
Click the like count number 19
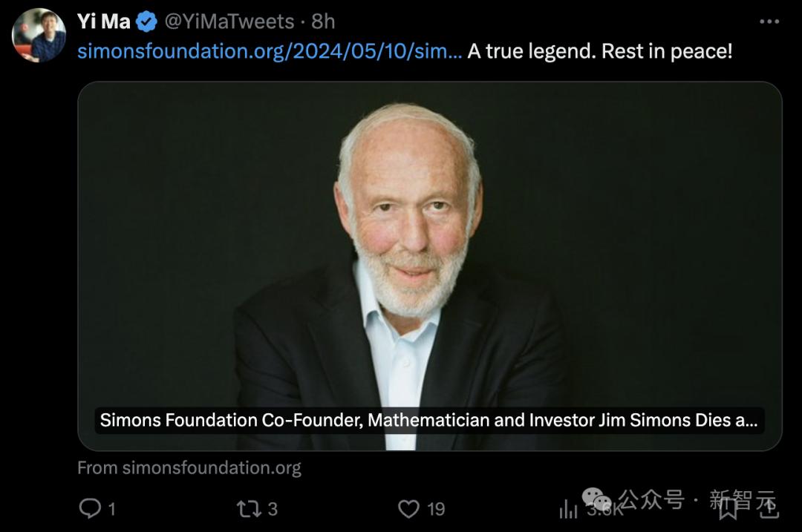pos(436,508)
